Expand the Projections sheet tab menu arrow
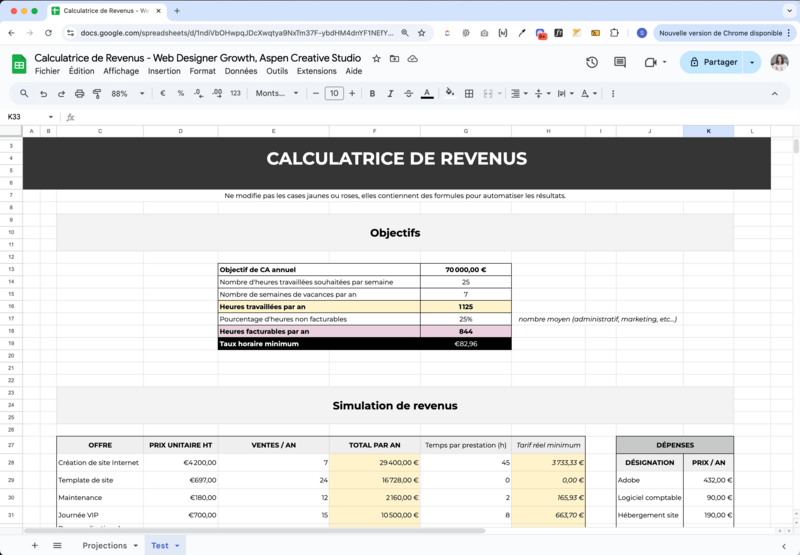800x555 pixels. pyautogui.click(x=135, y=545)
